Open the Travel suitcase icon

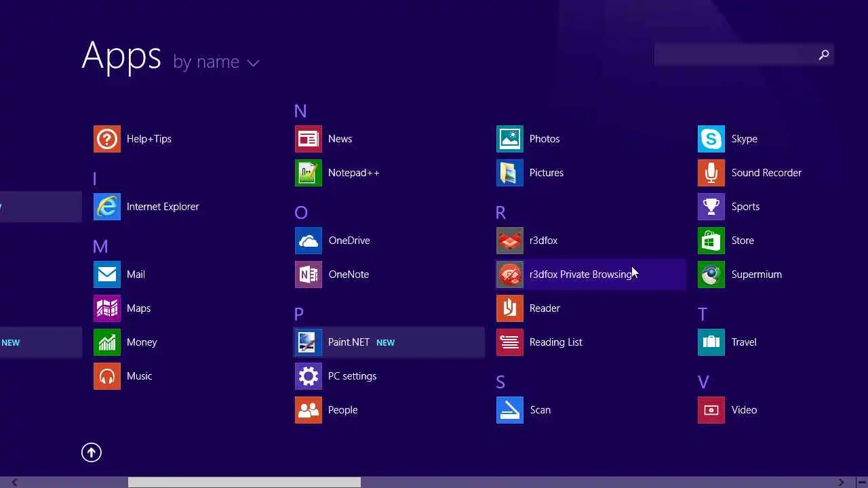point(711,342)
